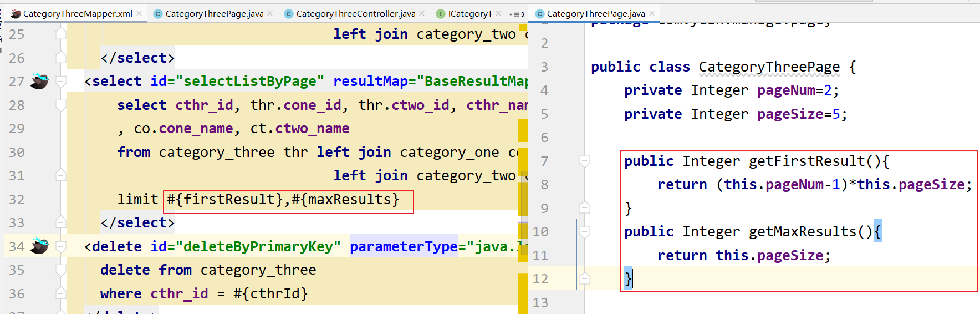Place cursor on selectListByPage id value
The image size is (980, 314).
point(249,82)
